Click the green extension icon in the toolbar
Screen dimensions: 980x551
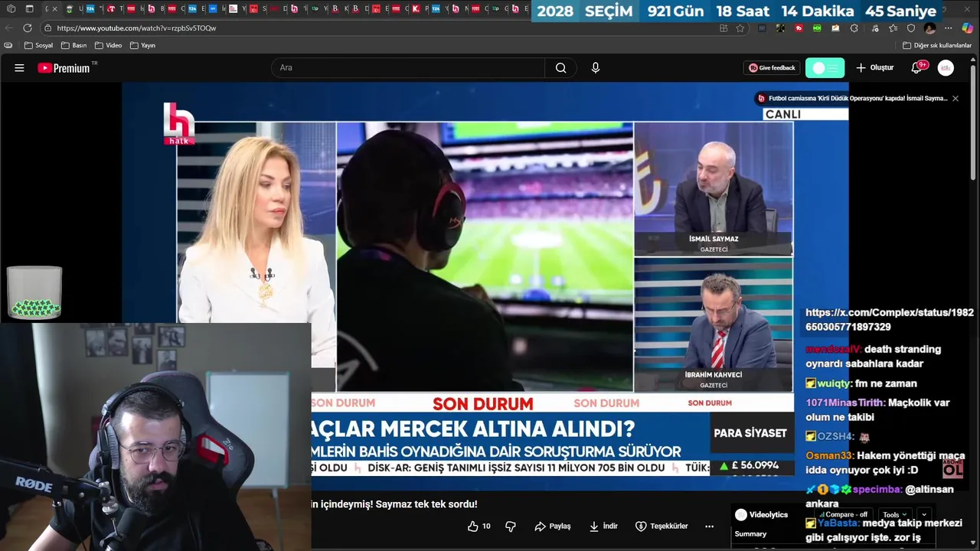pyautogui.click(x=817, y=28)
